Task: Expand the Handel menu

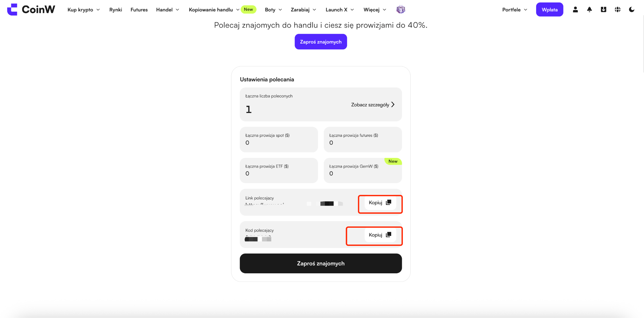Action: 168,10
